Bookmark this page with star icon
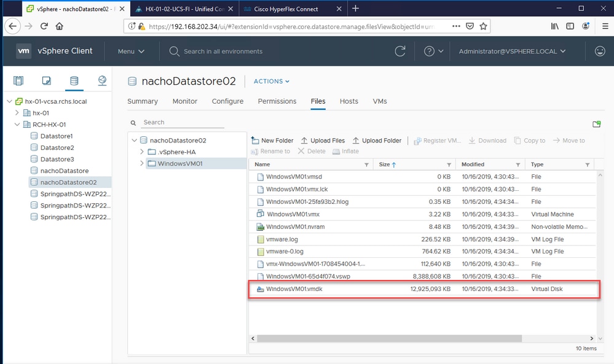This screenshot has width=614, height=364. pyautogui.click(x=483, y=26)
